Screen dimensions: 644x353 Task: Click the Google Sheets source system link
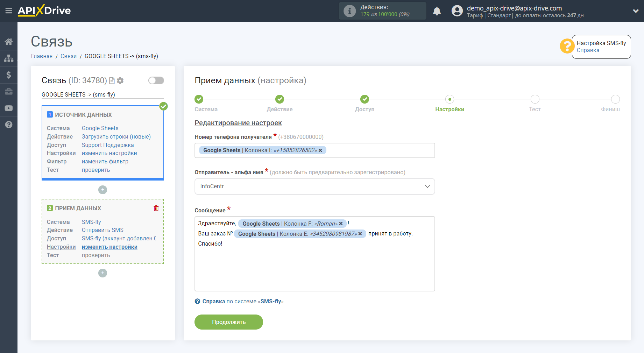click(x=100, y=128)
